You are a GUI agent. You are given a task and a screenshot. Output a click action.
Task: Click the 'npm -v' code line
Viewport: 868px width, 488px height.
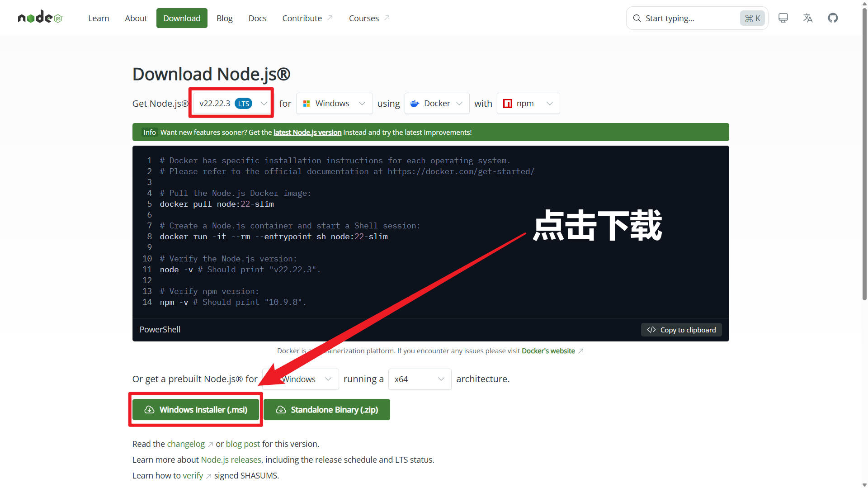coord(233,302)
